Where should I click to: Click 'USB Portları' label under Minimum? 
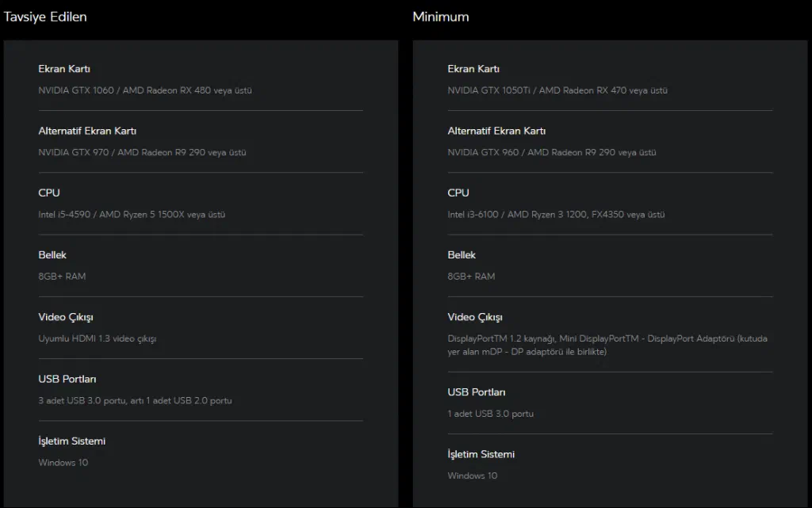point(477,392)
